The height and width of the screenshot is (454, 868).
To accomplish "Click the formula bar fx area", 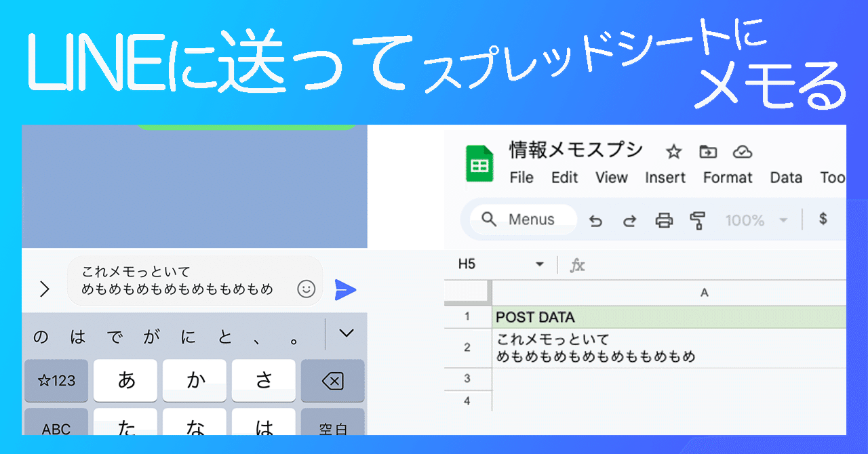I will [577, 265].
